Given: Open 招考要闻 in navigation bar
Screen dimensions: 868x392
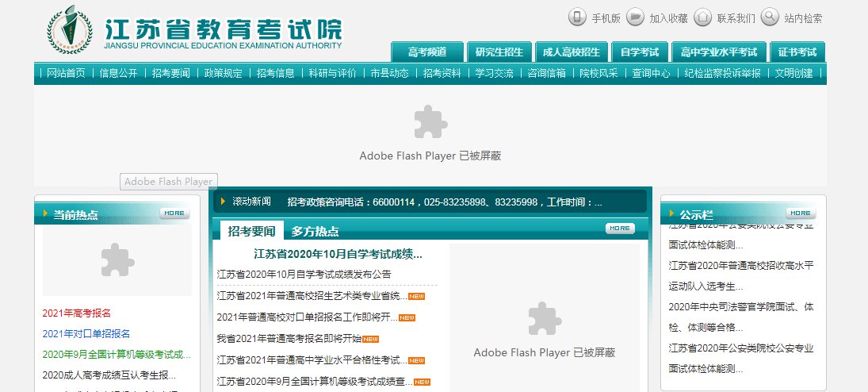Looking at the screenshot, I should pos(171,73).
